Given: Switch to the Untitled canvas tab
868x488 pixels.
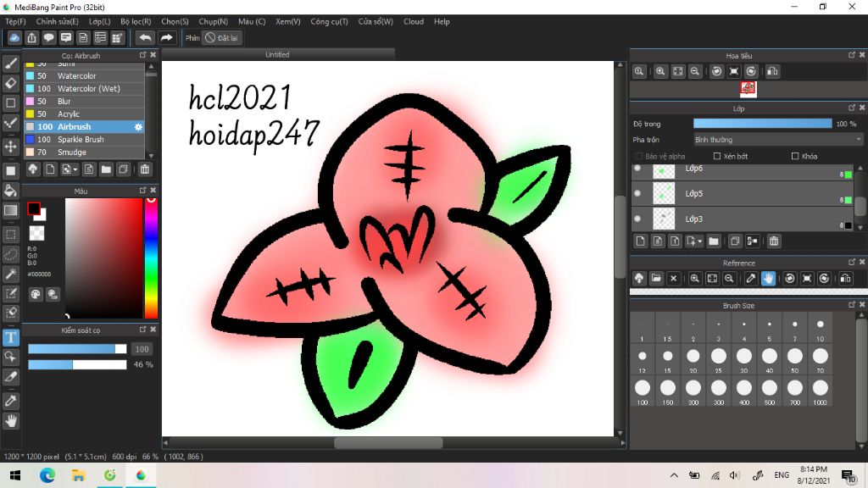Looking at the screenshot, I should (277, 54).
